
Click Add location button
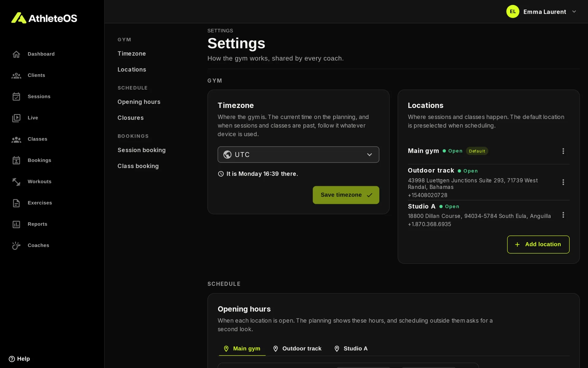pyautogui.click(x=538, y=244)
